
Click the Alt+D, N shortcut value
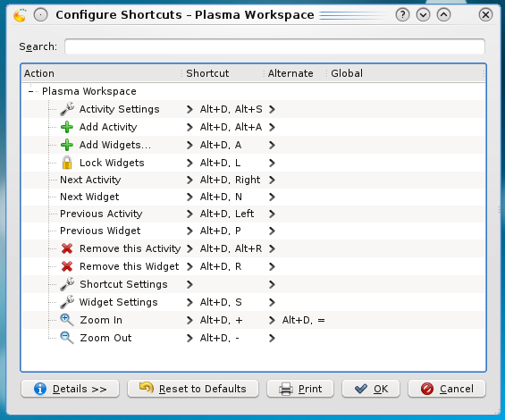click(221, 197)
